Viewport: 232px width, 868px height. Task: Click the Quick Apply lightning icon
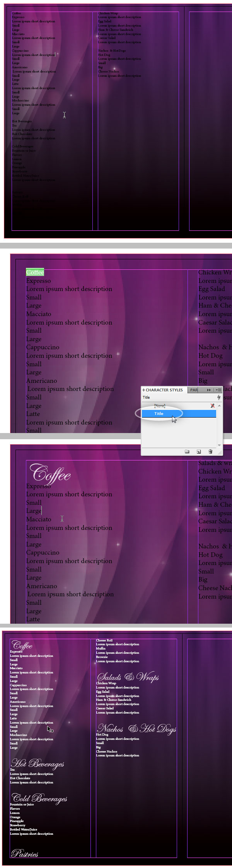tap(219, 397)
